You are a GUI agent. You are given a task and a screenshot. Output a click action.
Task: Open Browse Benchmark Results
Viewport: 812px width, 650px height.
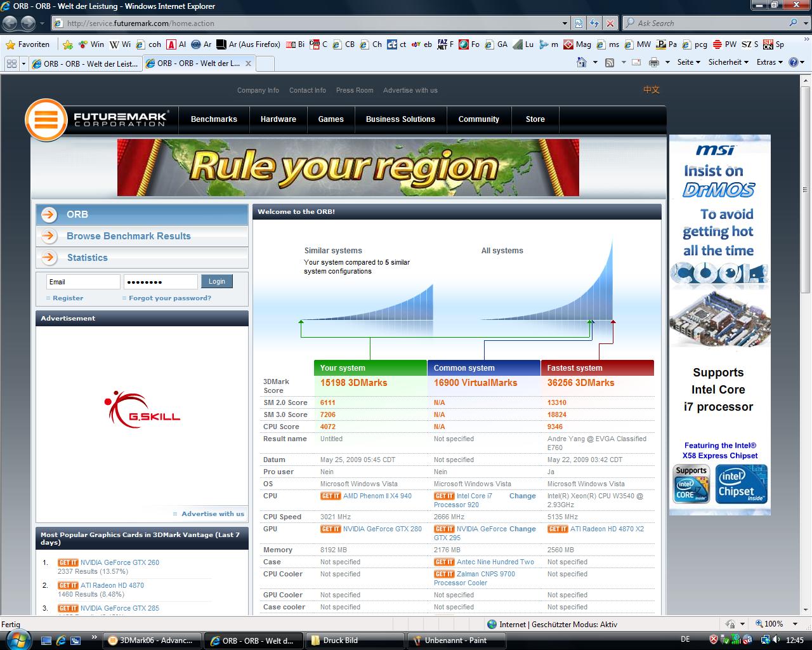[142, 236]
